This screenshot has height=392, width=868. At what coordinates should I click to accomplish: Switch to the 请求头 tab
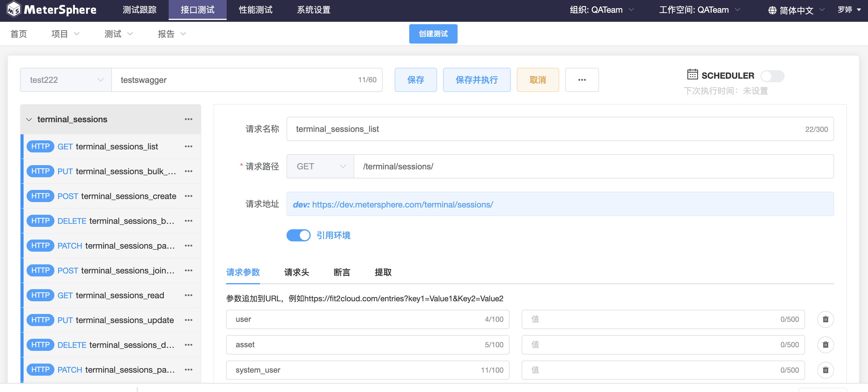(x=296, y=272)
